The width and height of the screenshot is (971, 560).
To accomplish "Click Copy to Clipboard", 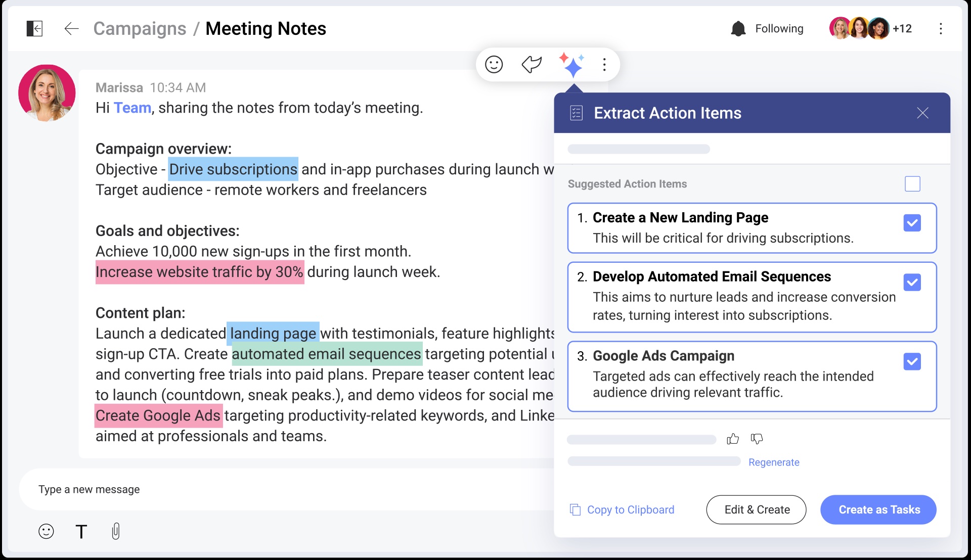I will (x=622, y=509).
